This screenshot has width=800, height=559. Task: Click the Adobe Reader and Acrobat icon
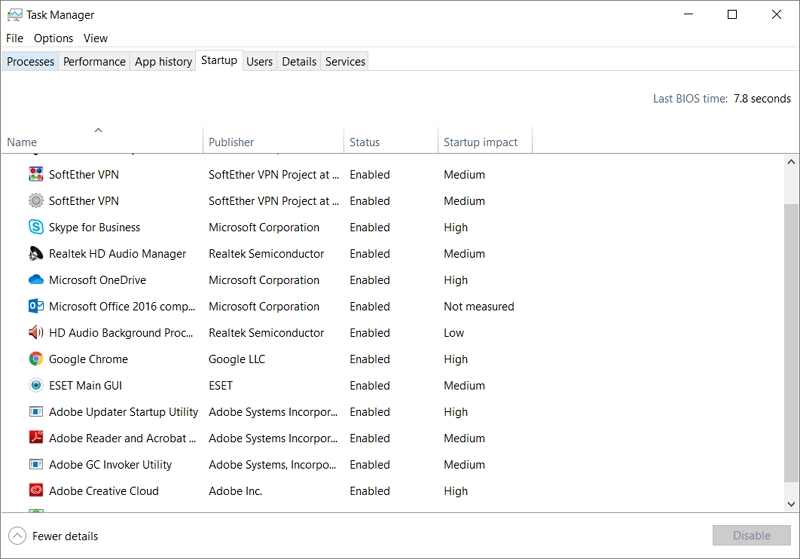point(36,438)
